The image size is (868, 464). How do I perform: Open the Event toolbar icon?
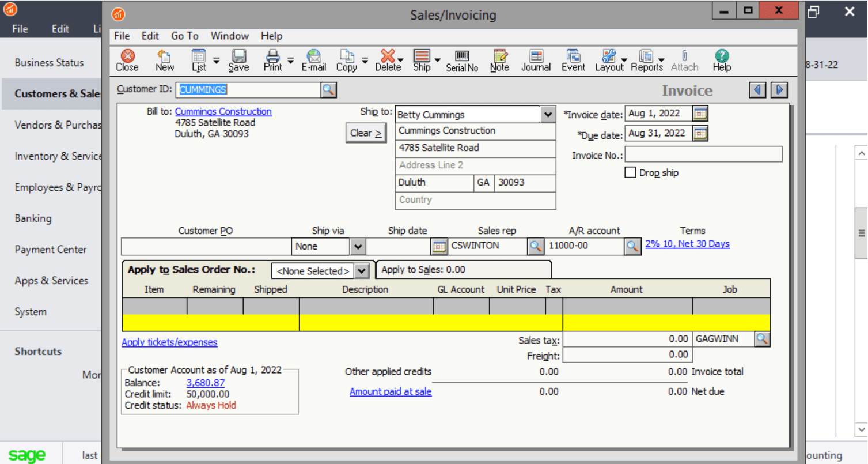coord(573,61)
